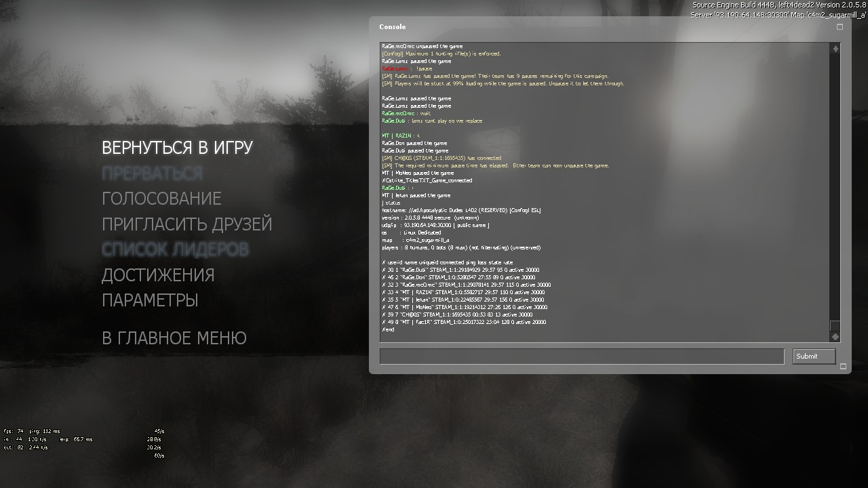This screenshot has width=868, height=488.
Task: Click the '] status' command line
Action: point(391,203)
